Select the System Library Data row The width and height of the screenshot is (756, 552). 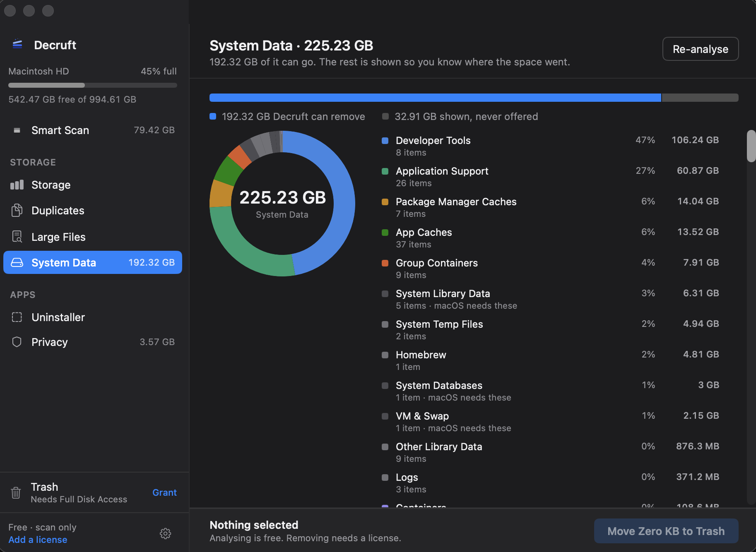[550, 299]
